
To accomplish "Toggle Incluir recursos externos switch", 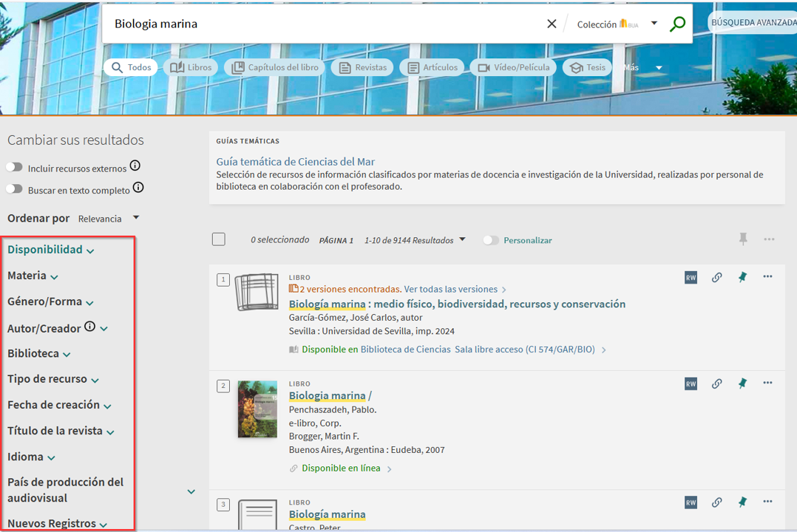I will (x=15, y=167).
